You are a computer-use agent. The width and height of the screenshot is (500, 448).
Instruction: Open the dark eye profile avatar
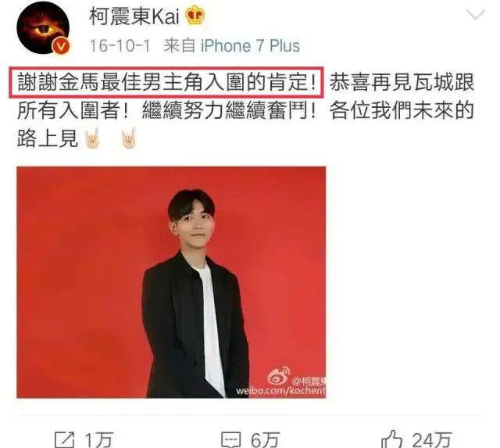tap(43, 28)
